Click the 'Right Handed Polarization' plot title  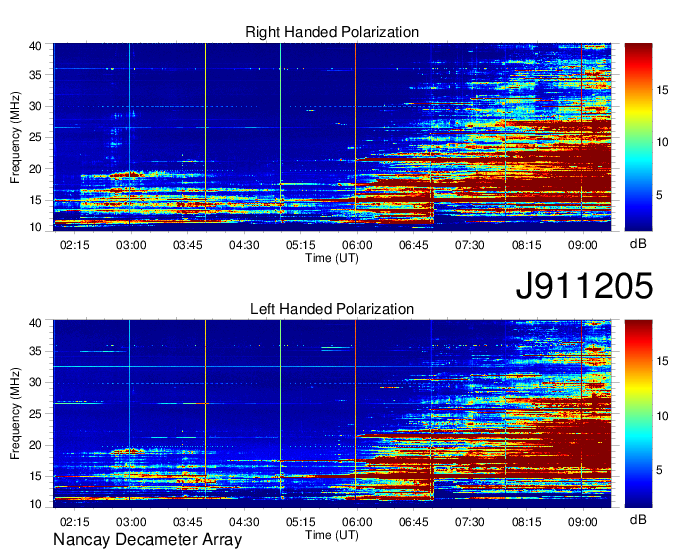[332, 32]
